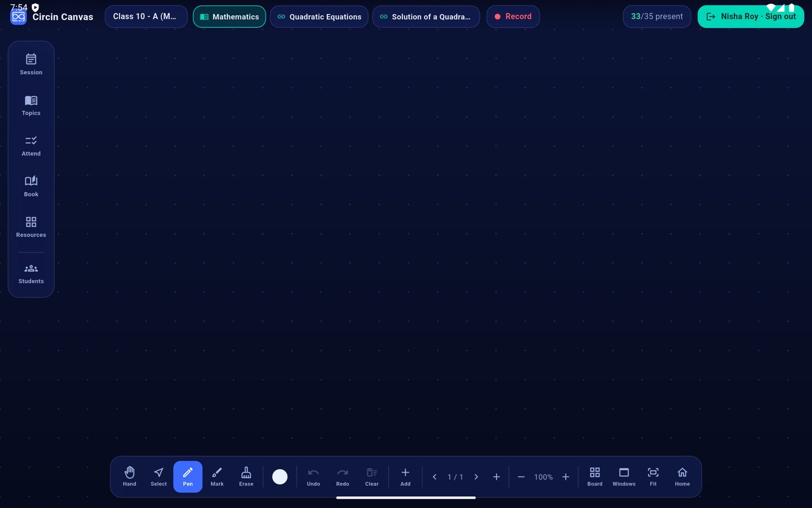Open the Mathematics subject selector
The width and height of the screenshot is (812, 508).
point(229,16)
